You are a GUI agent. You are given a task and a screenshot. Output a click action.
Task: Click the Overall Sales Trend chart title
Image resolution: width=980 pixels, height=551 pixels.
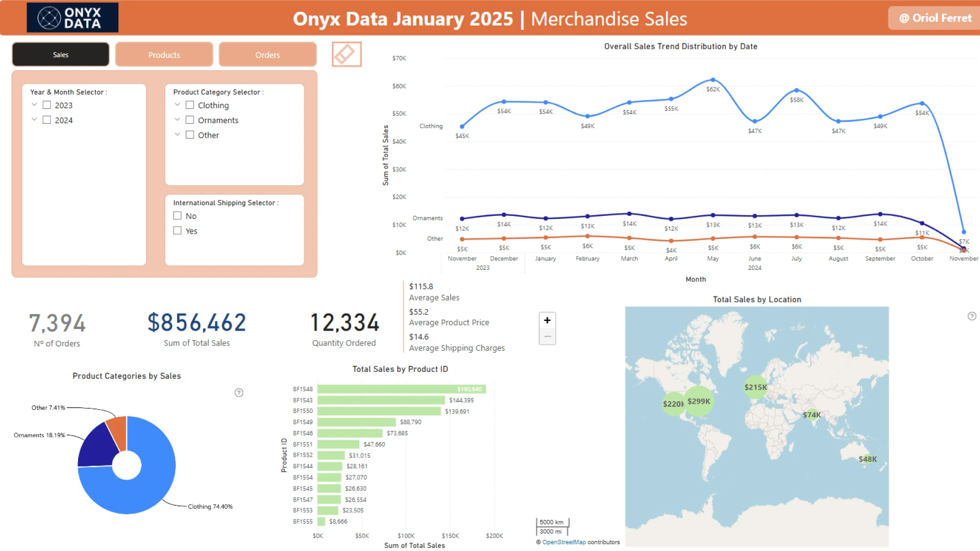[x=680, y=46]
